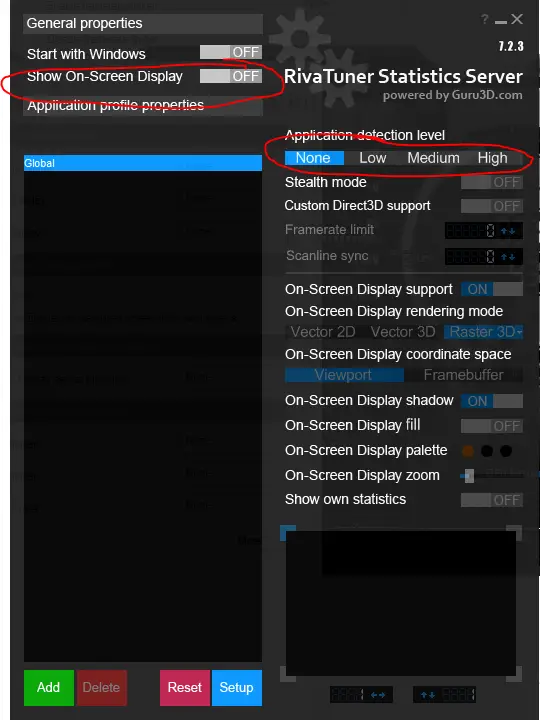Enable Custom Direct3D support

click(x=492, y=206)
